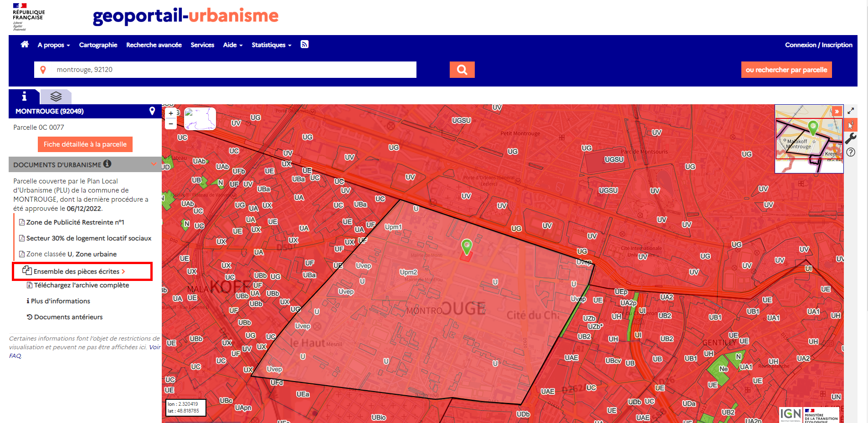Click the orange search magnifier button
The height and width of the screenshot is (423, 868).
(462, 70)
